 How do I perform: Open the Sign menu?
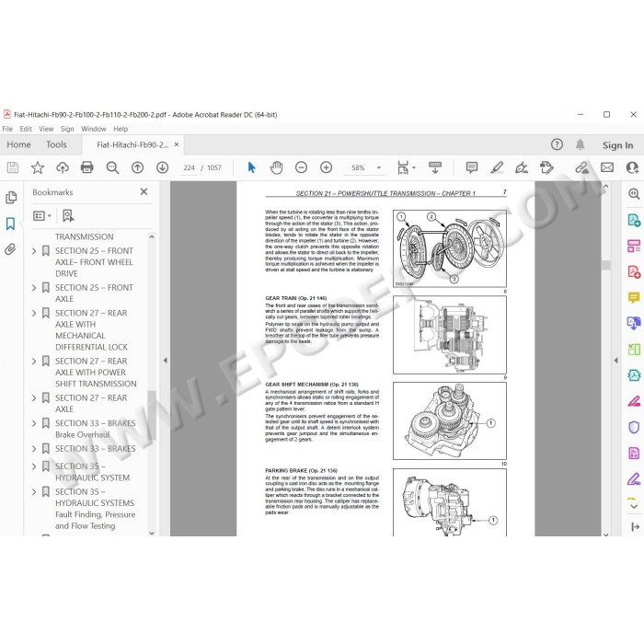click(67, 129)
